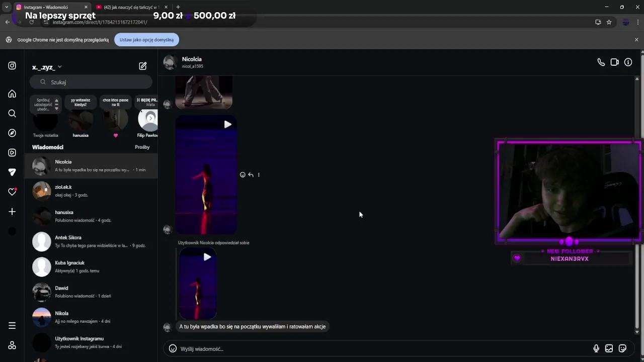The image size is (644, 362).
Task: Dismiss the default browser notification bar
Action: click(636, 40)
